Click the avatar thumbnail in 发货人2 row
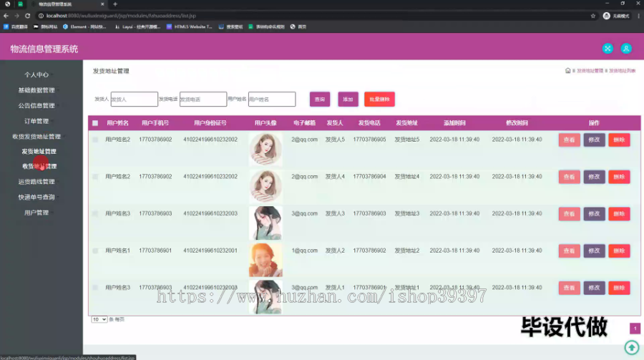644x360 pixels. [x=265, y=260]
